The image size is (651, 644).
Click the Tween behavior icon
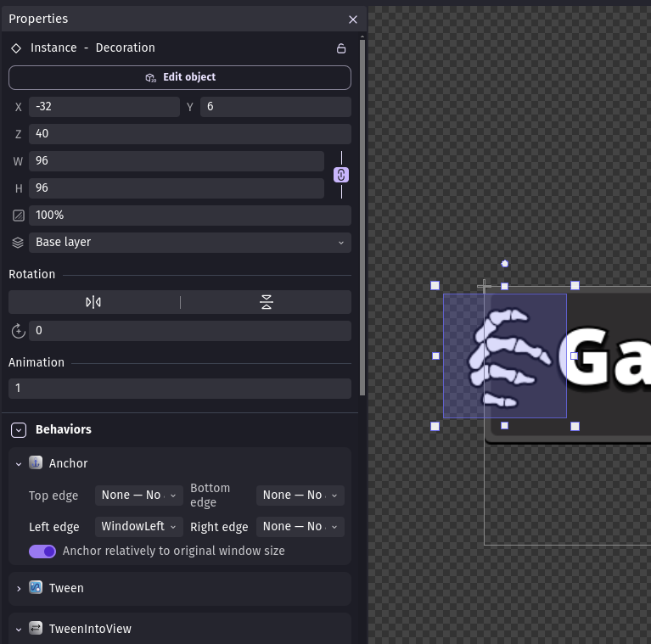36,587
